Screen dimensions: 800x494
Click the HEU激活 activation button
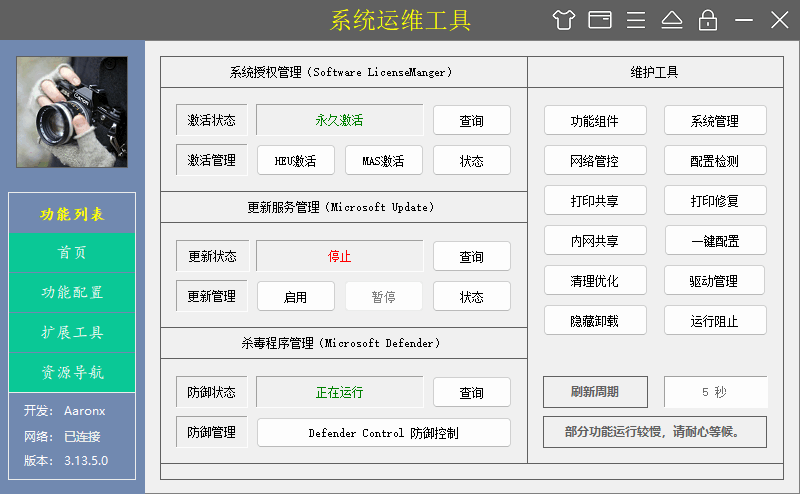pyautogui.click(x=295, y=161)
